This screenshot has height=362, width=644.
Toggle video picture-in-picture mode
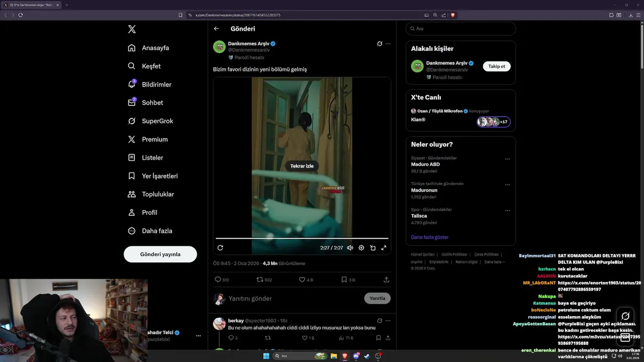(373, 248)
